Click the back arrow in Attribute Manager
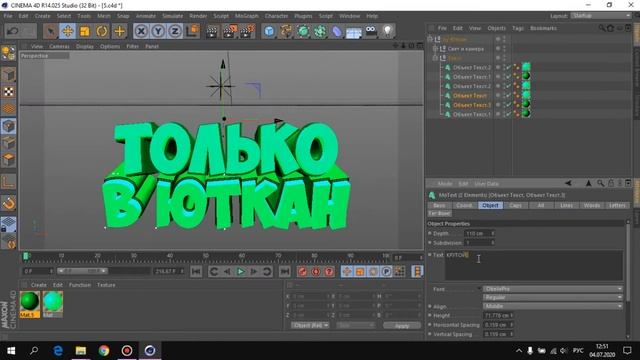This screenshot has height=360, width=640. coord(568,183)
